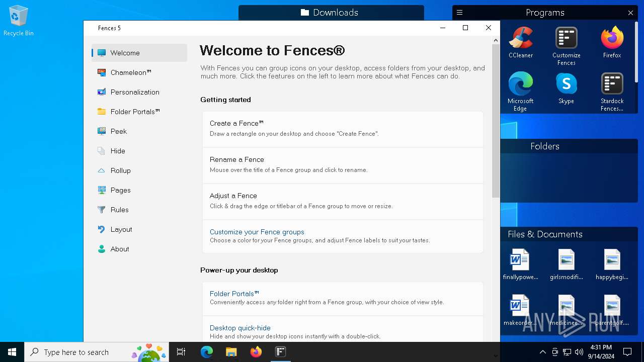Screen dimensions: 644x362
Task: Click the Folder Portals link under Power-up
Action: 234,294
